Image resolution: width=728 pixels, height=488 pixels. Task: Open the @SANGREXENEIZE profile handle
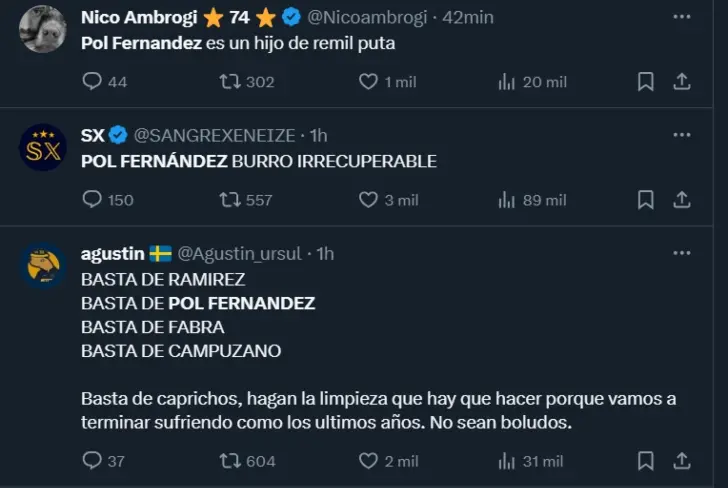(x=216, y=135)
